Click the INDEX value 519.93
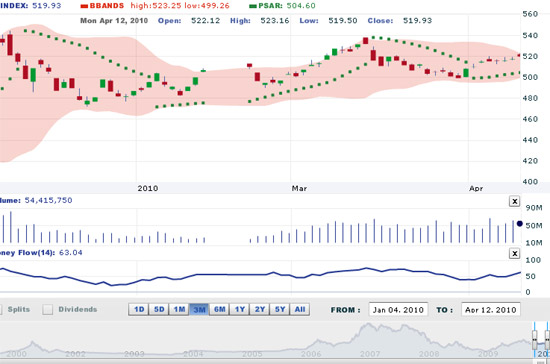The width and height of the screenshot is (550, 364). click(47, 6)
